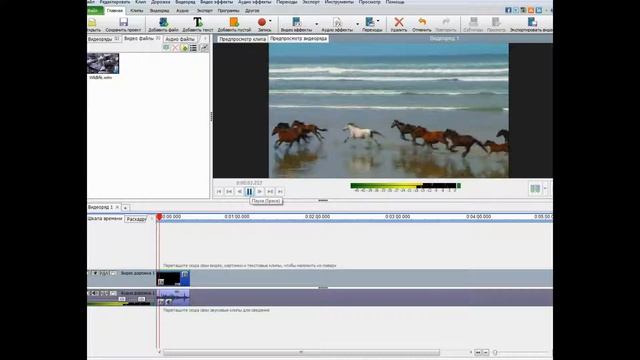Click the zoom-out minus icon beside timeline zoom slider

tap(485, 352)
